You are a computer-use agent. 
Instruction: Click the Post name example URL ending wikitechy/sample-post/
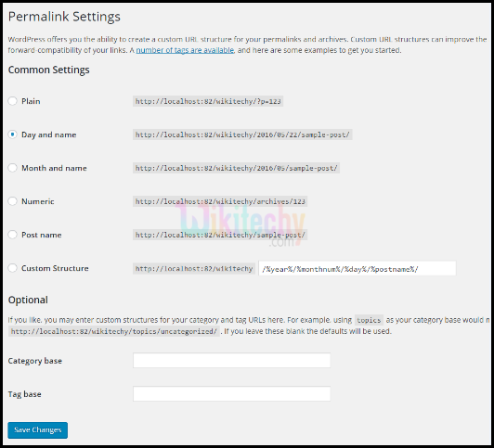click(x=220, y=235)
